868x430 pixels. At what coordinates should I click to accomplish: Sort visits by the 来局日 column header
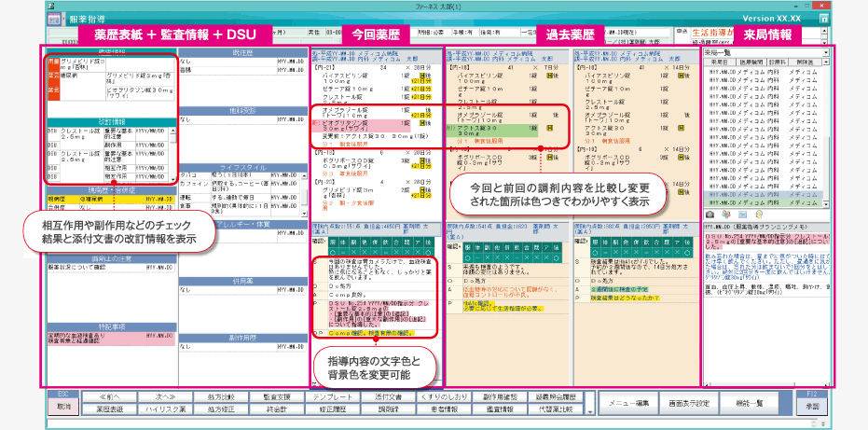coord(722,62)
